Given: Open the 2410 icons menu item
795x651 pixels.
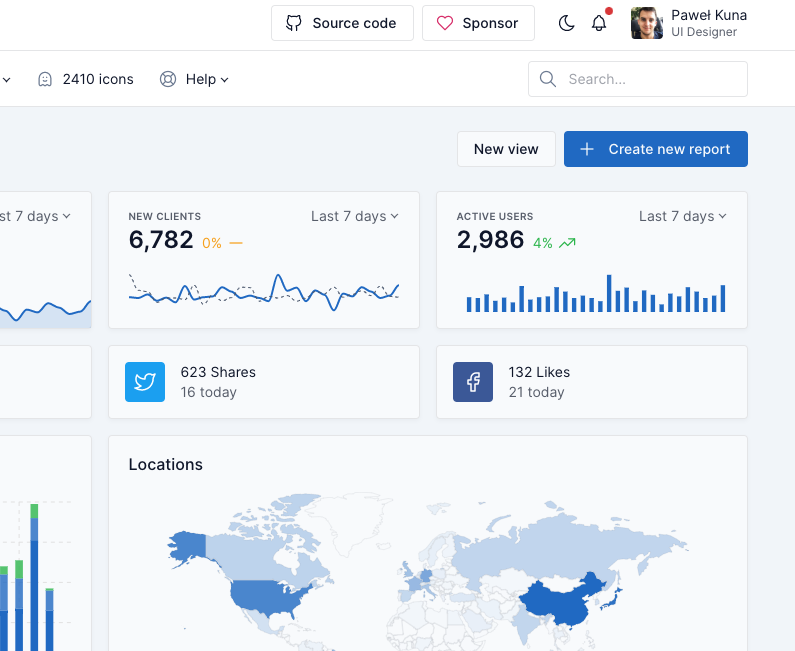Looking at the screenshot, I should [x=86, y=79].
